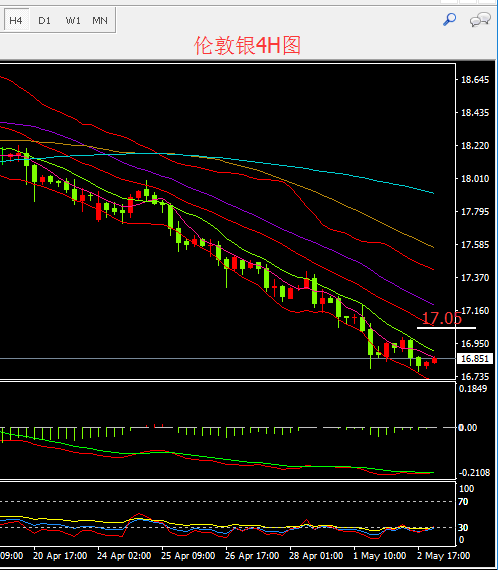Open the chat bubbles icon

pos(480,20)
